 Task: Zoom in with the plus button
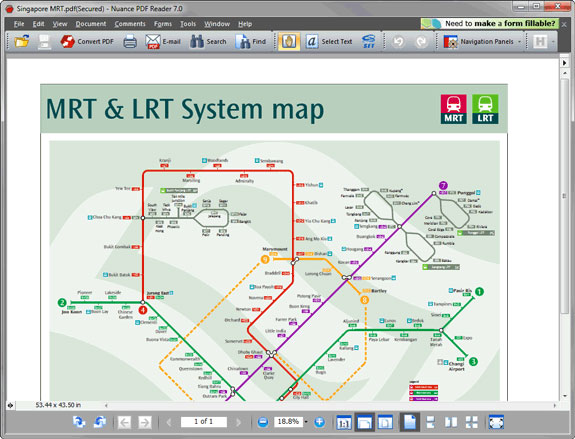tap(319, 422)
